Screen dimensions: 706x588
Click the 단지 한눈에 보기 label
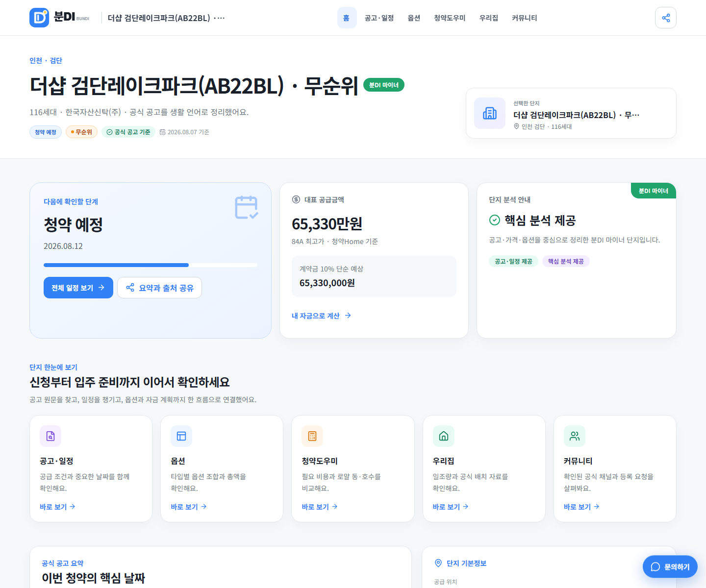(x=53, y=367)
